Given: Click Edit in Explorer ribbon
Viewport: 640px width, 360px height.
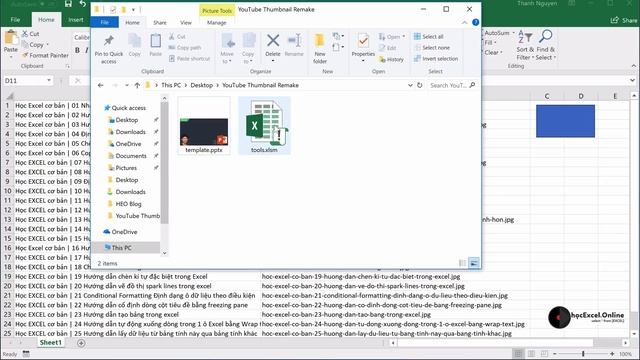Looking at the screenshot, I should [387, 48].
